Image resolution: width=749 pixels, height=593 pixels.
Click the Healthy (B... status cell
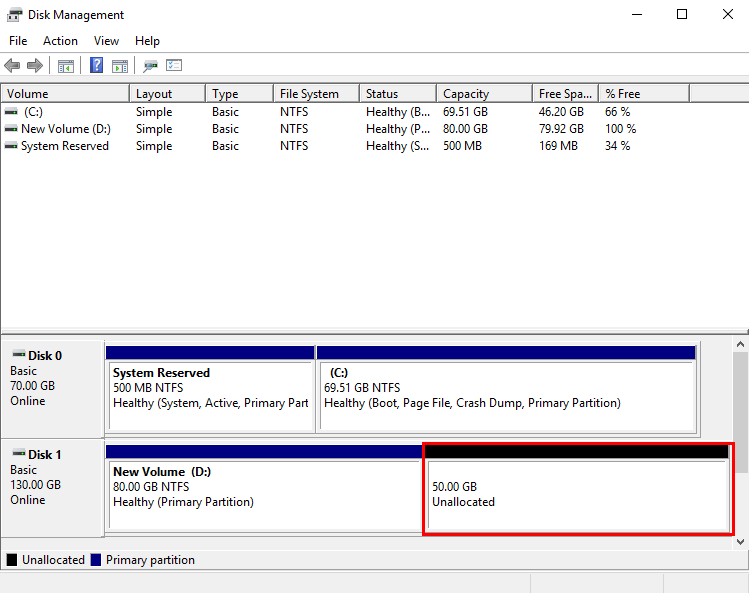tap(398, 112)
